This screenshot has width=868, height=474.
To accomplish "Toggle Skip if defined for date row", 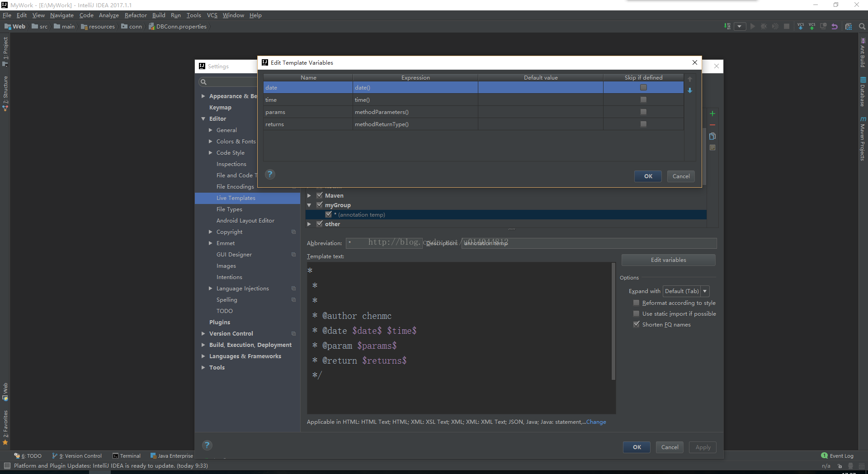I will coord(643,87).
